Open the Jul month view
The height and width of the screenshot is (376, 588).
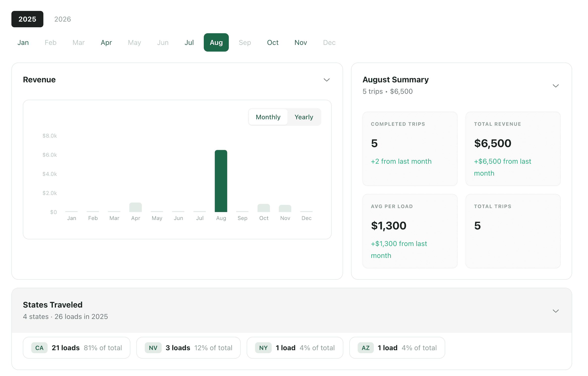[x=189, y=42]
